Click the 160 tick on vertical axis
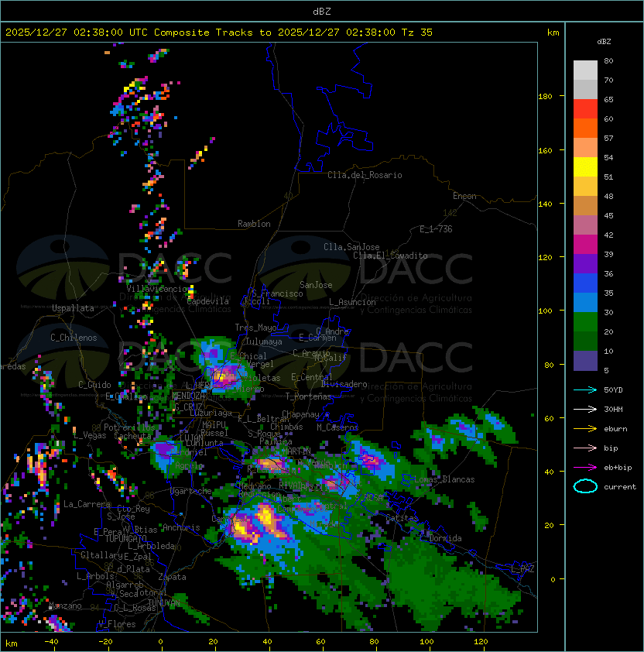Viewport: 644px width, 652px height. (x=545, y=150)
